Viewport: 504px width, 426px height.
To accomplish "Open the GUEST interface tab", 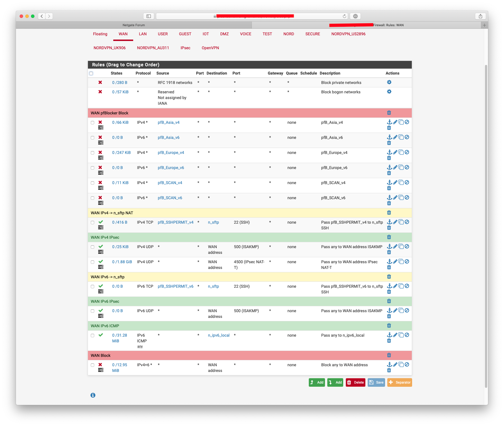I will [185, 34].
